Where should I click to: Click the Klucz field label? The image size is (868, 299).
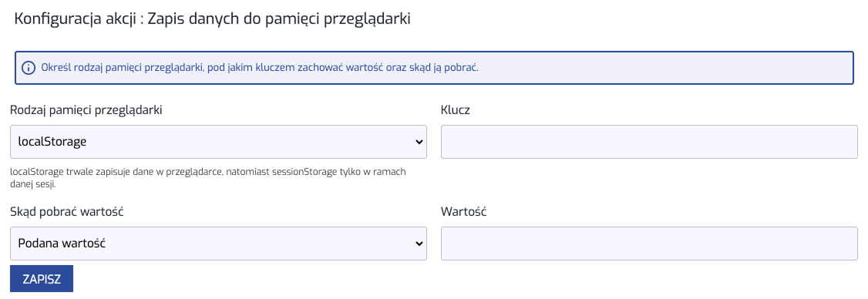coord(456,109)
